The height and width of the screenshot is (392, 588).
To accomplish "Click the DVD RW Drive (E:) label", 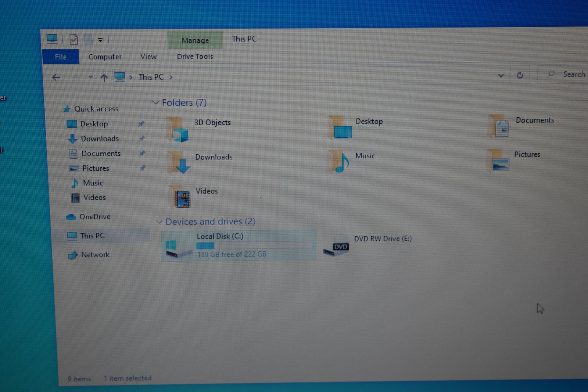I will (383, 238).
